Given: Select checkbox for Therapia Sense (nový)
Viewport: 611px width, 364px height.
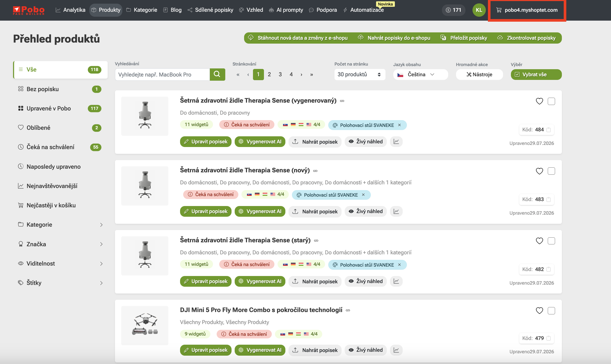Looking at the screenshot, I should [551, 171].
